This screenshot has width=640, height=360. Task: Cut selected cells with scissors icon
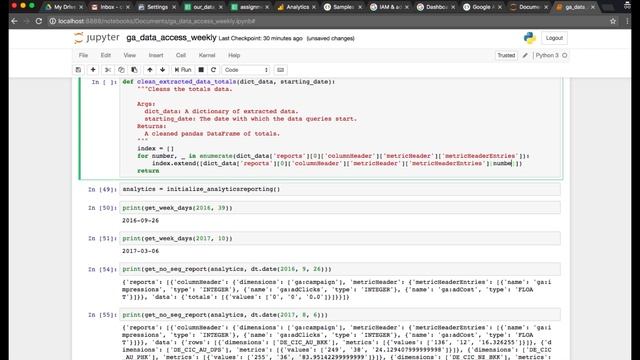pyautogui.click(x=108, y=70)
